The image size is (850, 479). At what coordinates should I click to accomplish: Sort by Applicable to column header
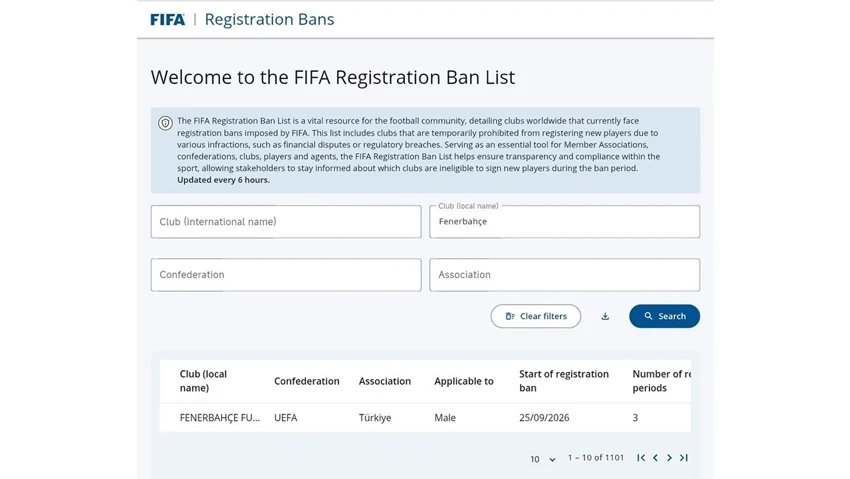click(463, 381)
